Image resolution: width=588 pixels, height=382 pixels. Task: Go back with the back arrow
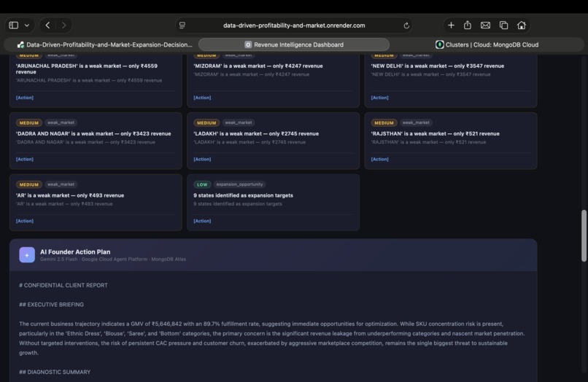click(47, 25)
